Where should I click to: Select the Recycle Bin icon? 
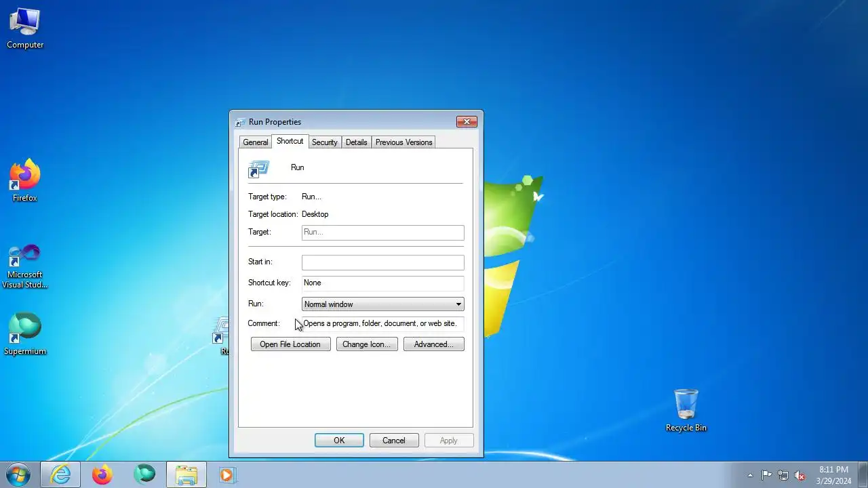pyautogui.click(x=686, y=411)
